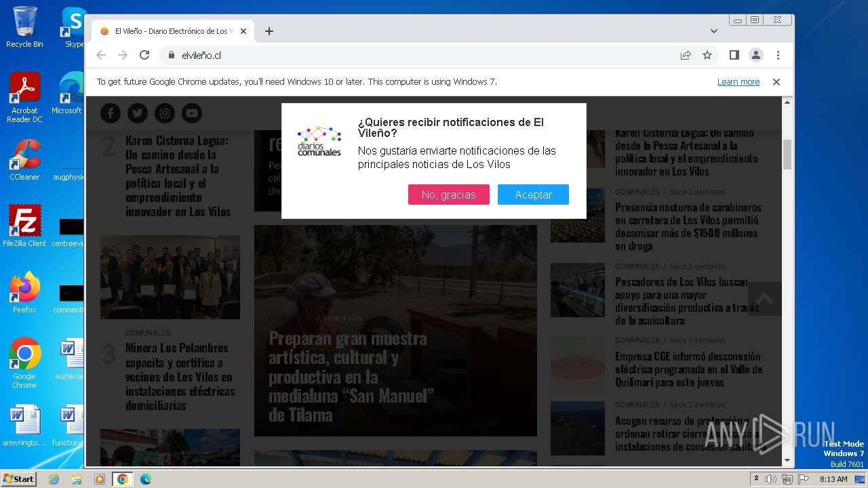The height and width of the screenshot is (488, 868).
Task: Open El Vileño Instagram icon
Action: pos(165,113)
